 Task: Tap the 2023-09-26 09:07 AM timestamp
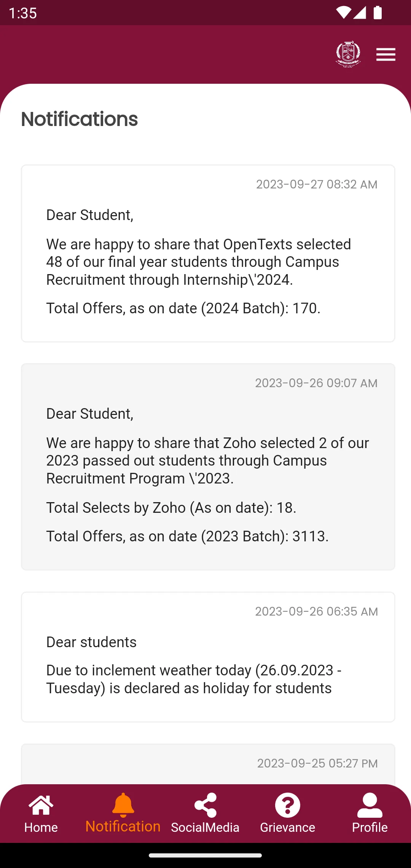[x=316, y=383]
